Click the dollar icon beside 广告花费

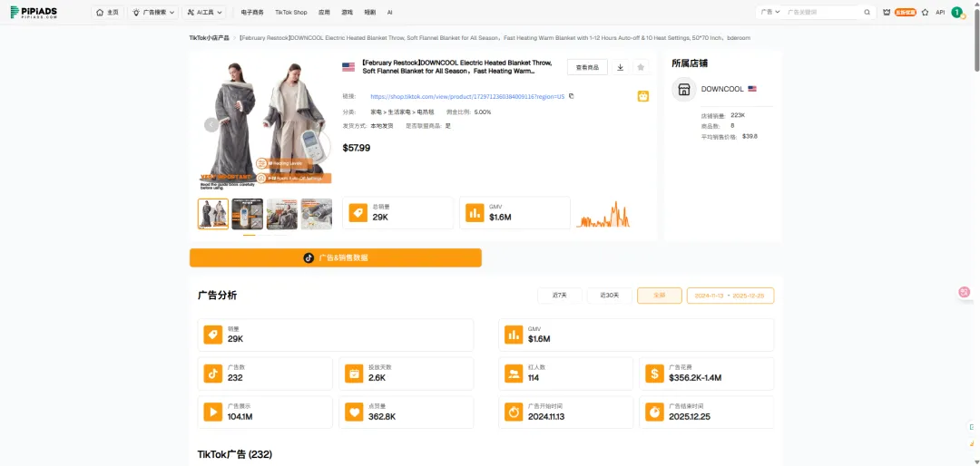655,374
